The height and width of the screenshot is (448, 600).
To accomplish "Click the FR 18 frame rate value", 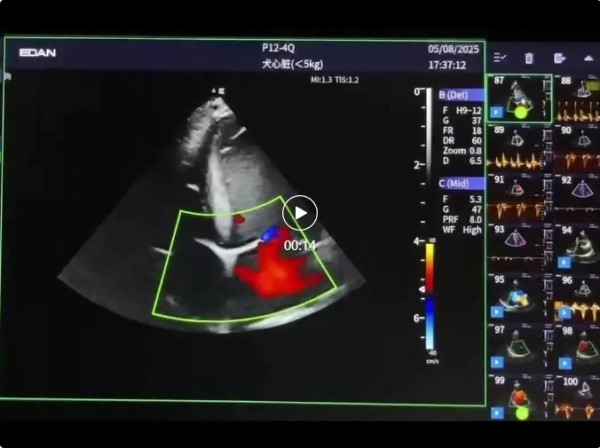I will (x=462, y=130).
